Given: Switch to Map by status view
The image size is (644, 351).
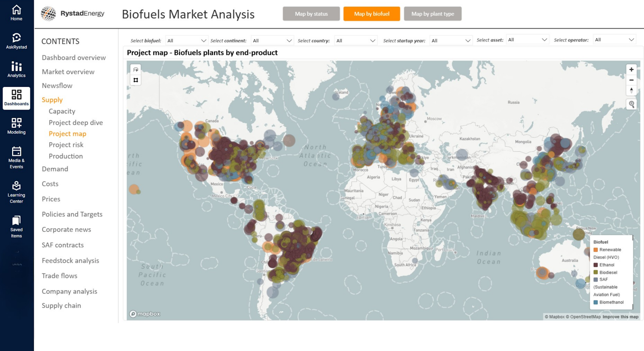Looking at the screenshot, I should tap(311, 14).
